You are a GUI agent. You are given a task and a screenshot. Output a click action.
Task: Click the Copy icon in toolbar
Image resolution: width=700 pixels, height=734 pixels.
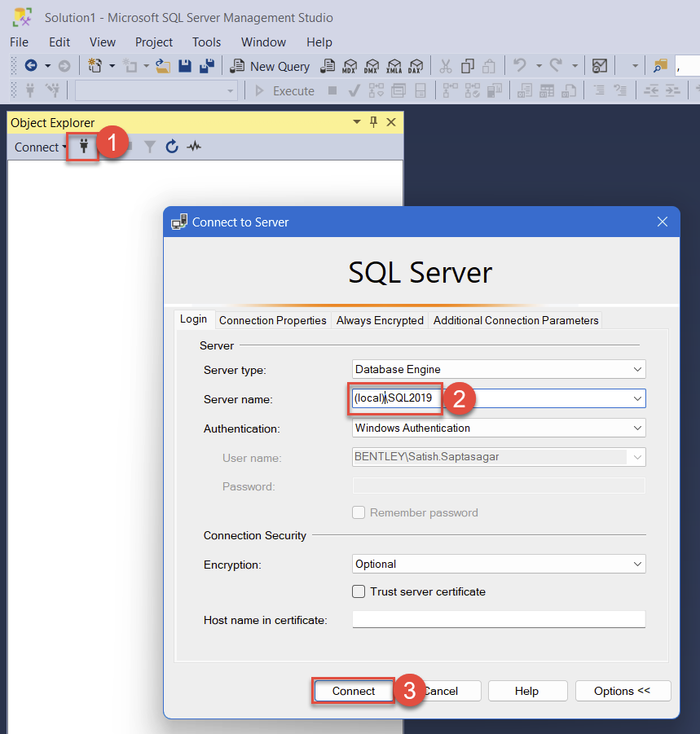[x=467, y=66]
